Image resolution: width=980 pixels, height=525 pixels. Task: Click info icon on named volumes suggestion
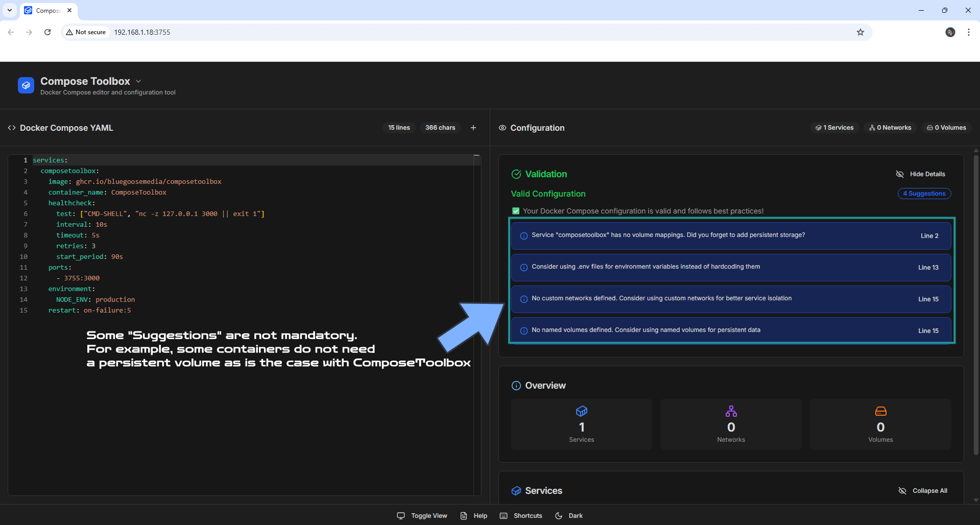pos(524,331)
